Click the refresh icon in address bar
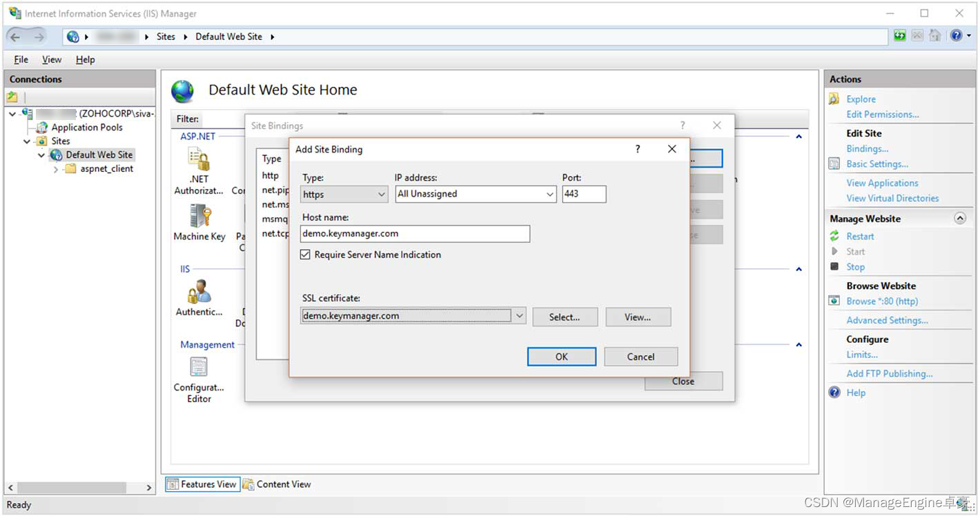Screen dimensions: 980x516 (x=900, y=36)
